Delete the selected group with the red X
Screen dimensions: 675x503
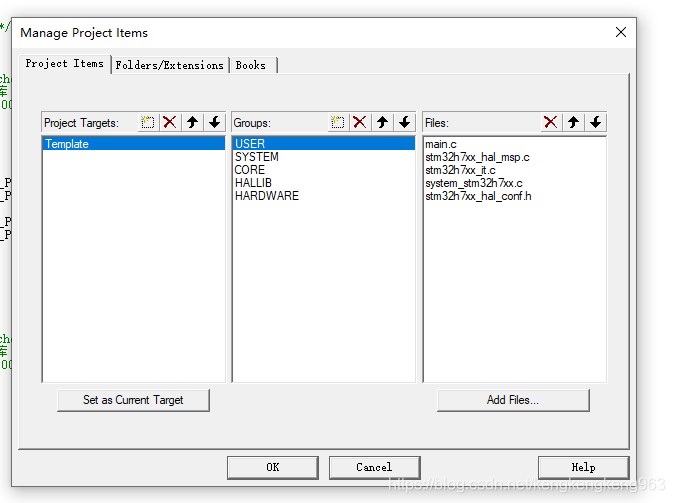point(360,122)
